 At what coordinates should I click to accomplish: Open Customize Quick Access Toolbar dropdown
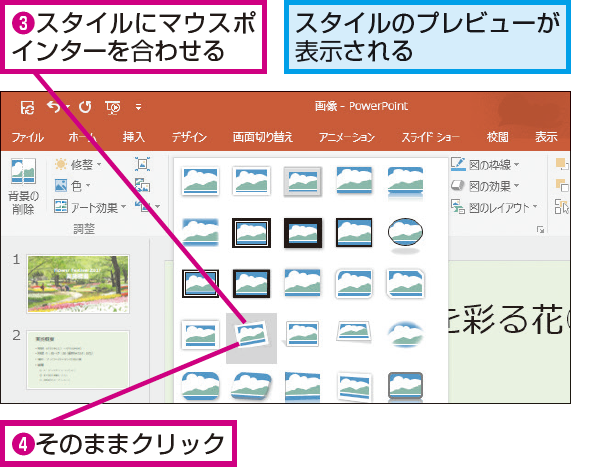click(139, 107)
